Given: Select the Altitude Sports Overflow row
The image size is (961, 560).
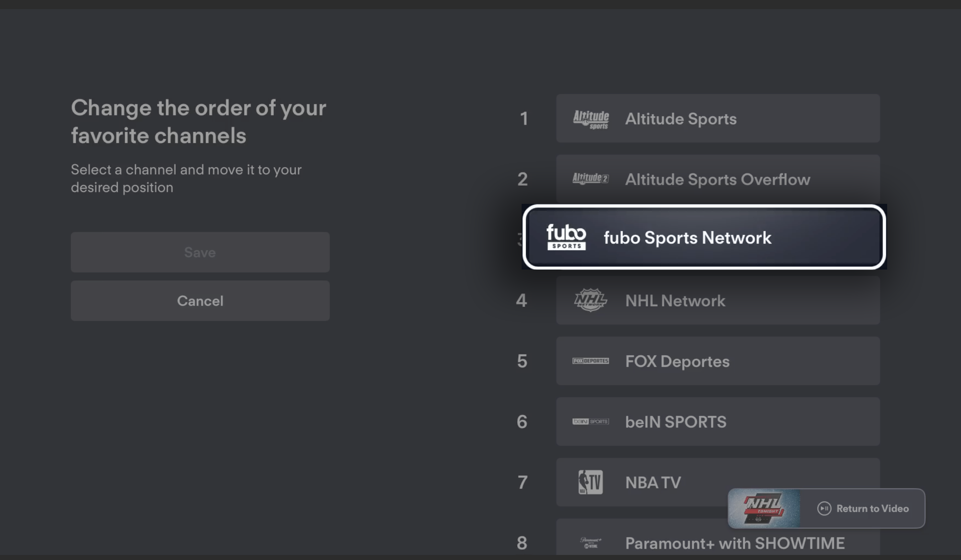Looking at the screenshot, I should 718,179.
